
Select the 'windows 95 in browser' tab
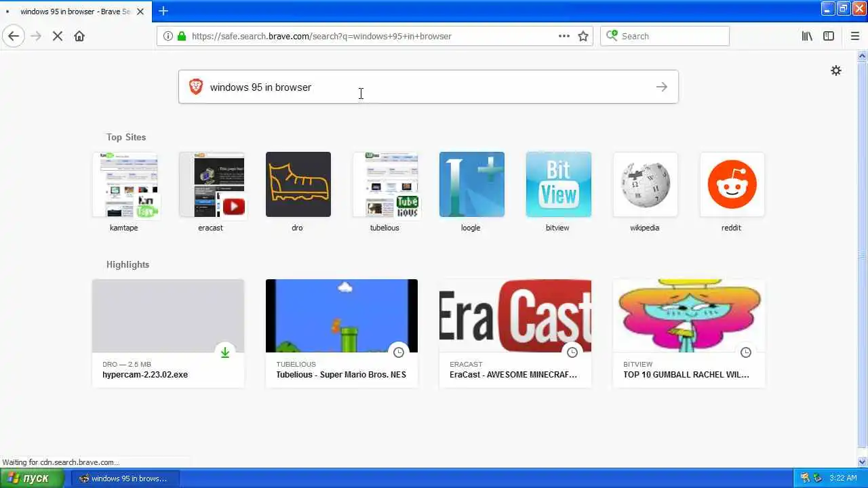click(75, 12)
